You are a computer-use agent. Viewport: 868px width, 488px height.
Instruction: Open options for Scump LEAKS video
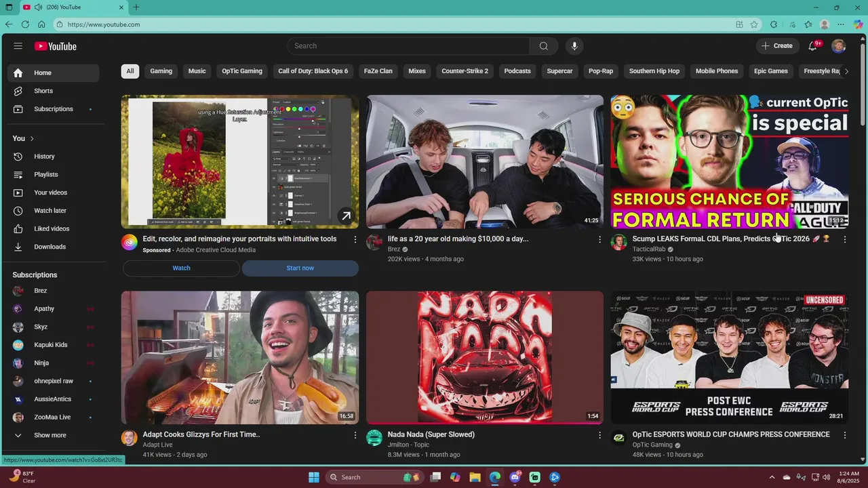point(844,239)
